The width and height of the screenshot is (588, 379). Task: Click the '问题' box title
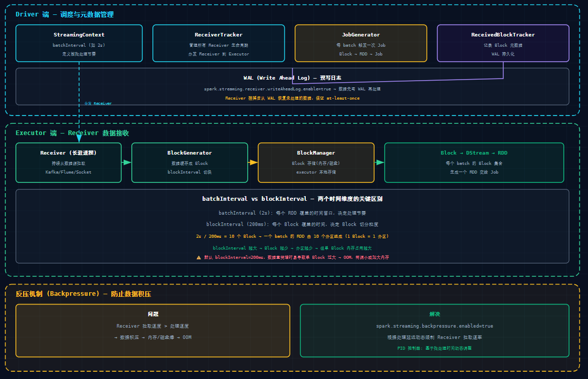[x=153, y=314]
